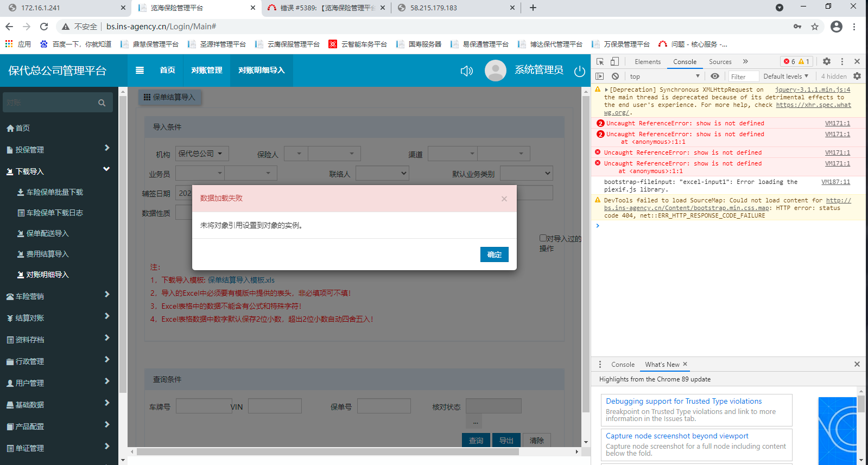Screen dimensions: 868x465
Task: Close the DevTools bottom drawer
Action: pos(857,364)
